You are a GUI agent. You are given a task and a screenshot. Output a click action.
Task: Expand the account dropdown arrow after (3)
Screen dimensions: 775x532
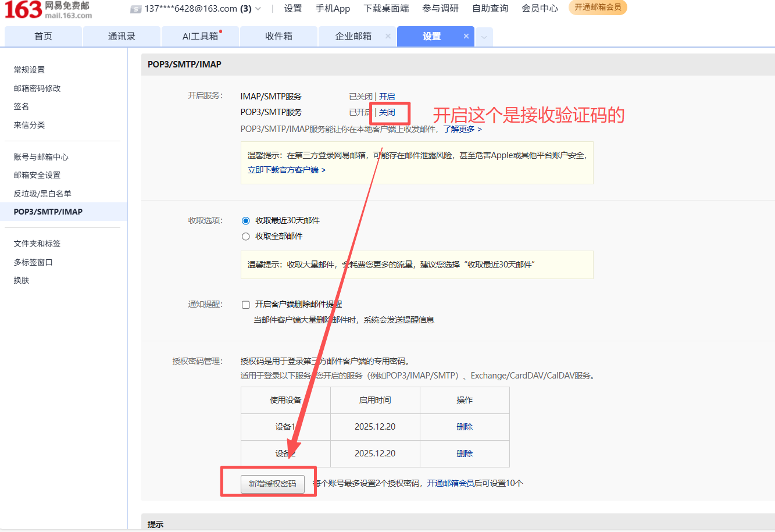click(x=258, y=9)
